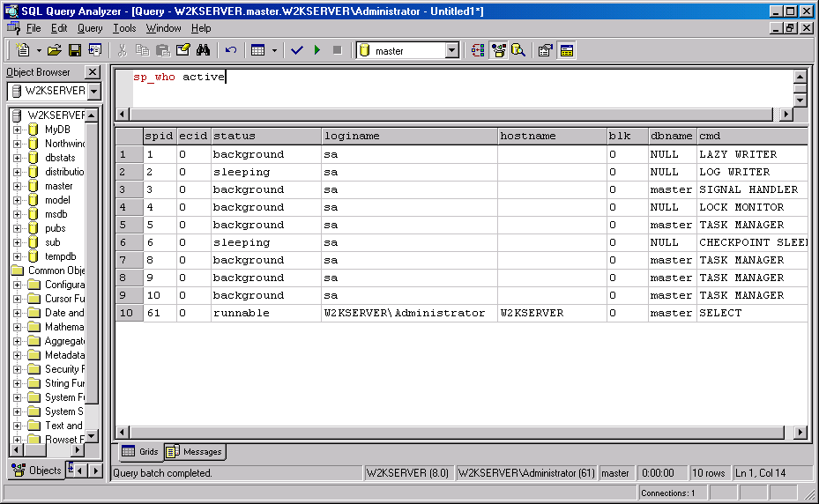This screenshot has width=819, height=504.
Task: Click the results grid horizontal scrollbar right arrow
Action: 800,433
